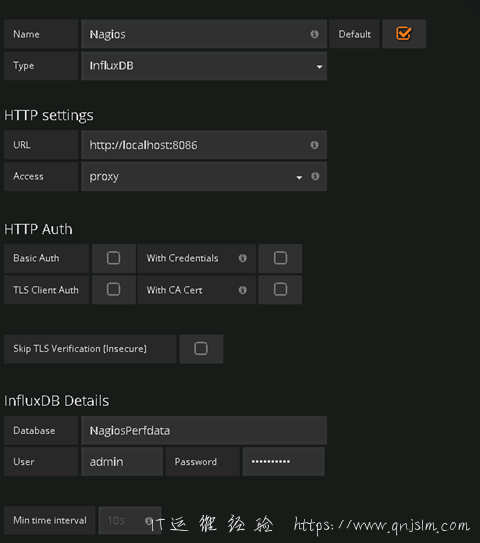This screenshot has width=480, height=543.
Task: Toggle Skip TLS Verification (Insecure) checkbox
Action: pos(201,348)
